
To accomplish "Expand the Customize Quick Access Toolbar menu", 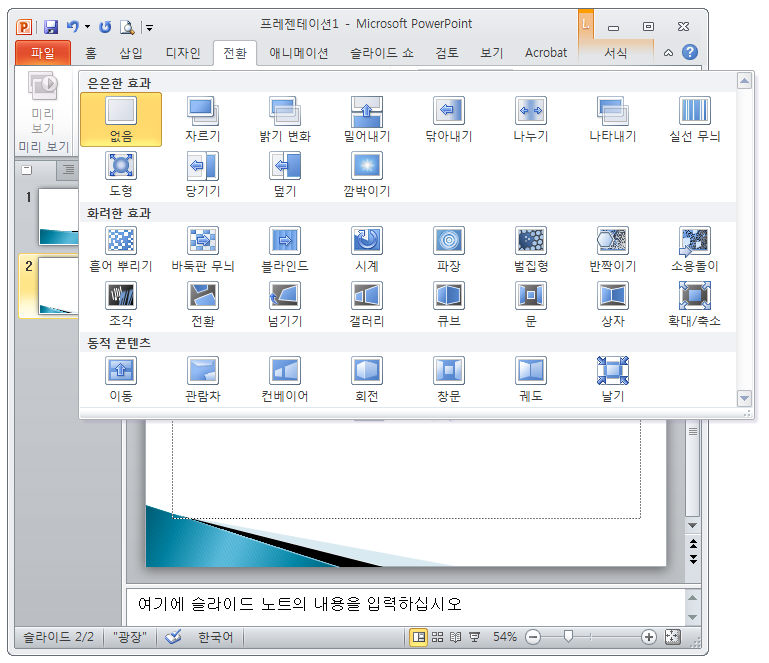I will [149, 27].
